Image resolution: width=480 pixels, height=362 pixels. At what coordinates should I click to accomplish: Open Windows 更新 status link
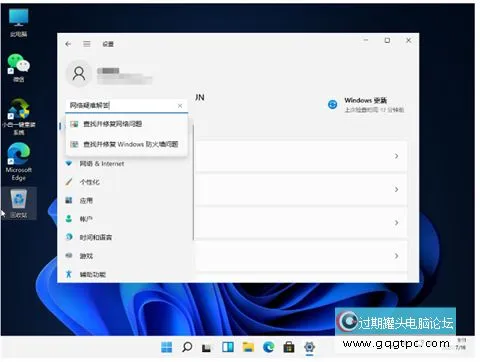click(x=366, y=105)
